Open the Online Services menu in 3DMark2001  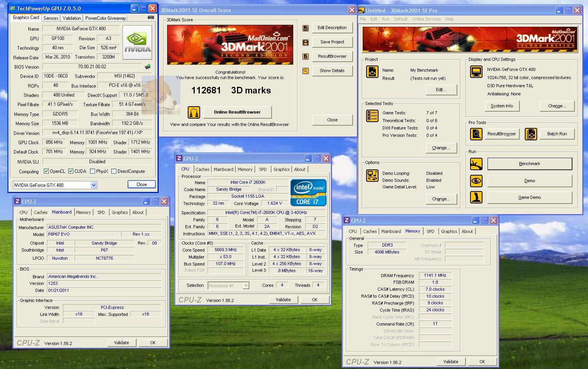click(x=426, y=19)
